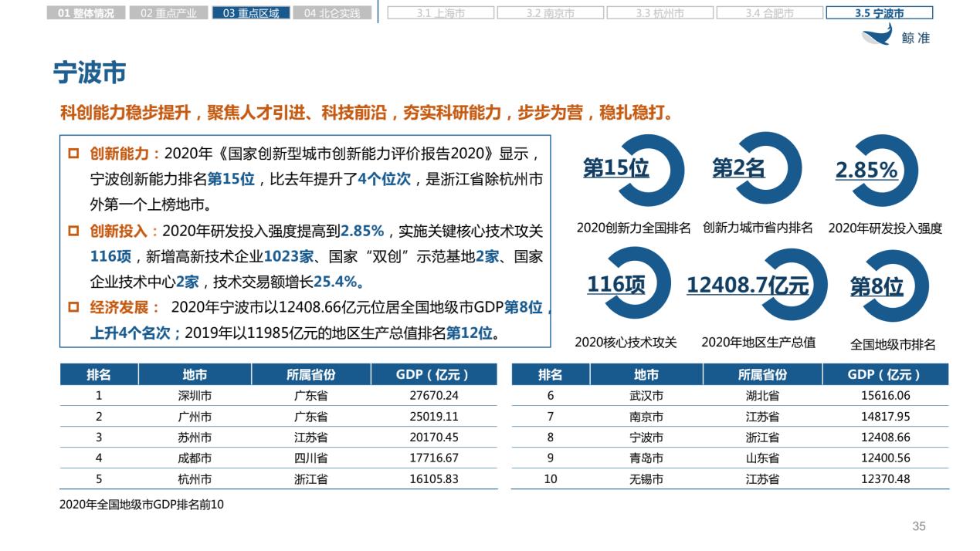
Task: Open the 01 整体情况 section tab
Action: tap(86, 13)
